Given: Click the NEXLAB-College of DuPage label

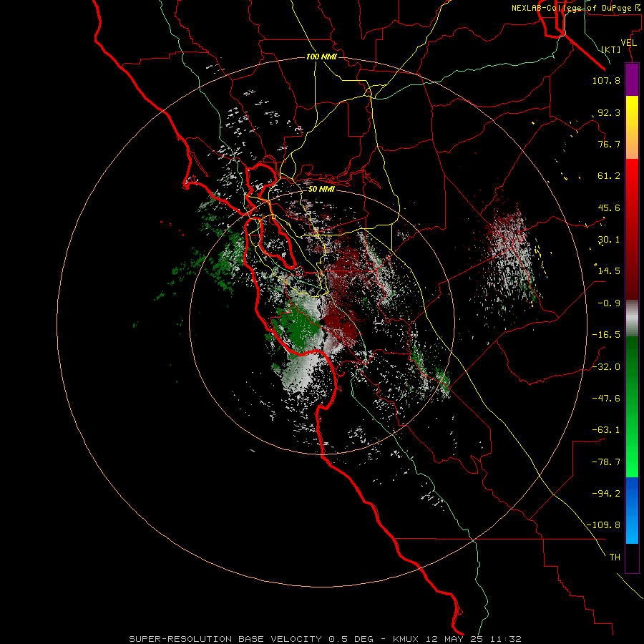Looking at the screenshot, I should (577, 8).
